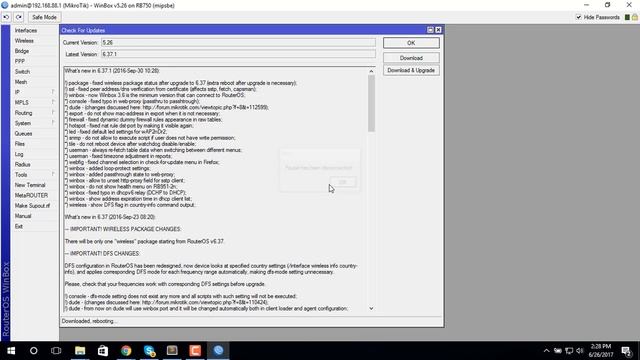Click 'What's new in 6.37.1' heading text
Viewport: 640px width, 360px height.
pos(112,71)
